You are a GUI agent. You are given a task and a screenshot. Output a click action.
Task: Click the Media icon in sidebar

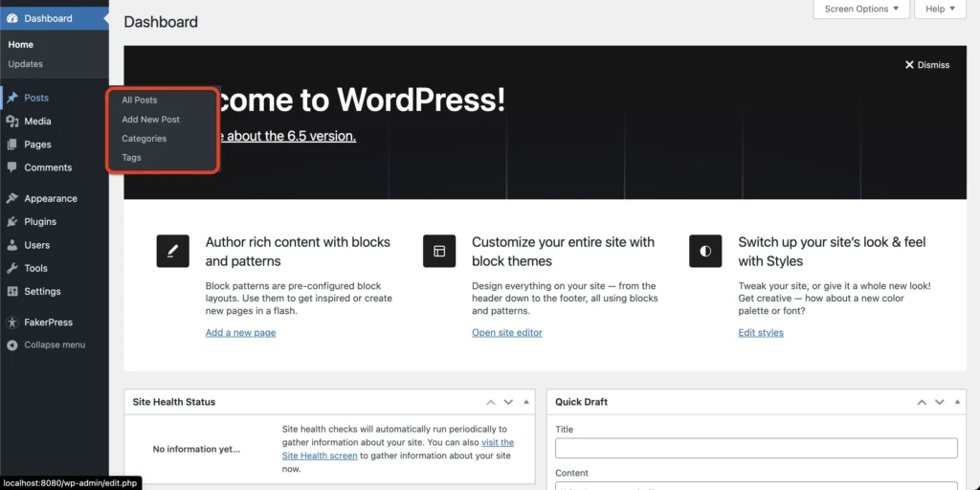click(x=12, y=122)
